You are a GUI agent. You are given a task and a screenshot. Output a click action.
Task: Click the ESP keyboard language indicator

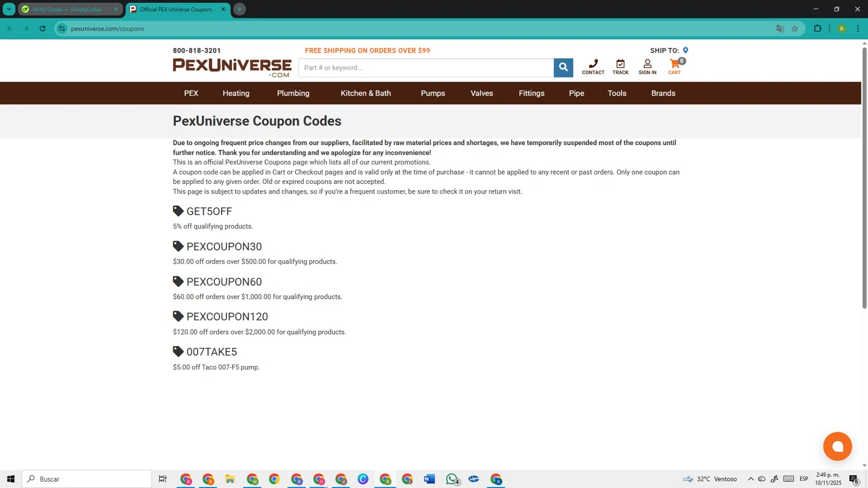click(x=804, y=479)
